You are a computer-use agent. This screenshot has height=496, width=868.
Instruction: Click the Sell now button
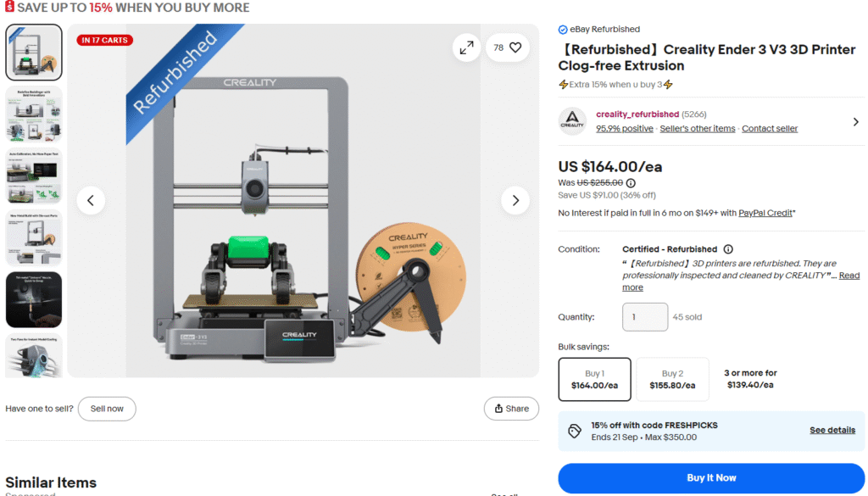coord(107,409)
